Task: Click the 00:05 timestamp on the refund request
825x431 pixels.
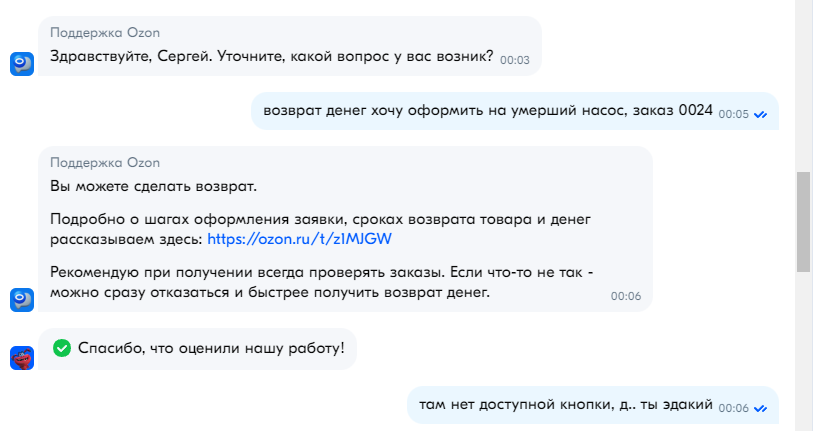Action: pyautogui.click(x=733, y=115)
